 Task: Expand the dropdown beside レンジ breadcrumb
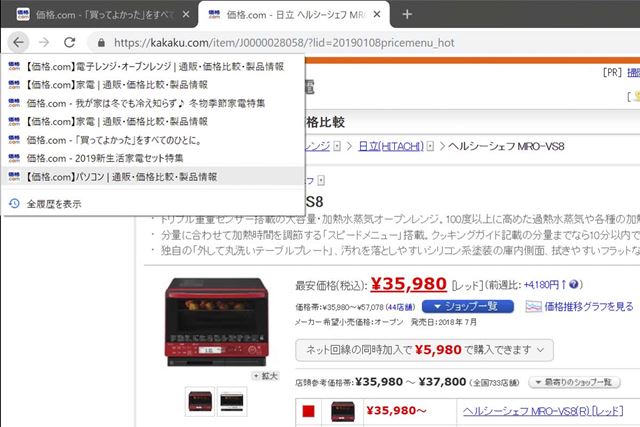point(337,146)
